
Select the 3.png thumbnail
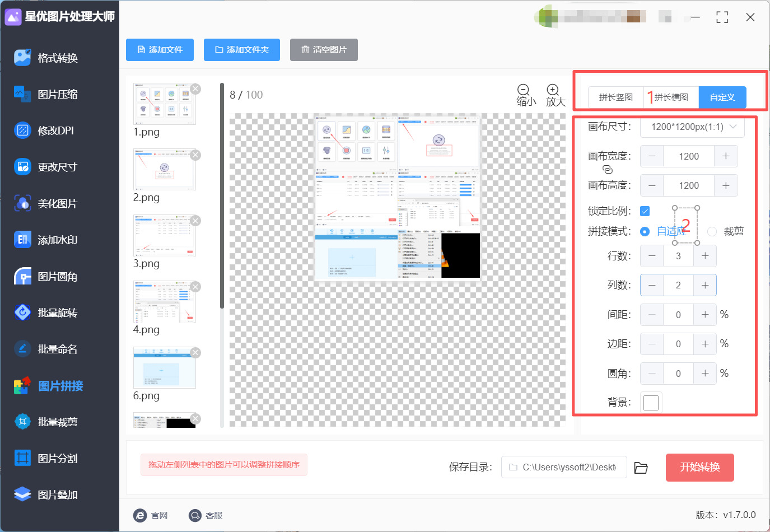coord(165,236)
